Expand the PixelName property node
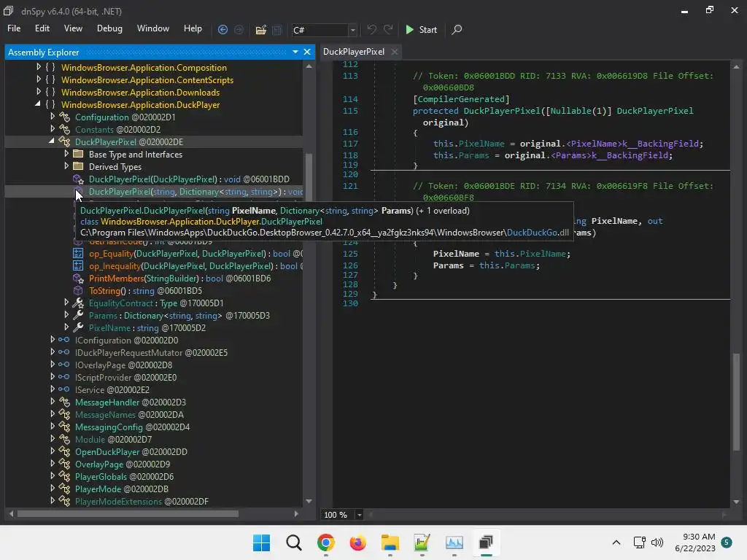 coord(66,327)
